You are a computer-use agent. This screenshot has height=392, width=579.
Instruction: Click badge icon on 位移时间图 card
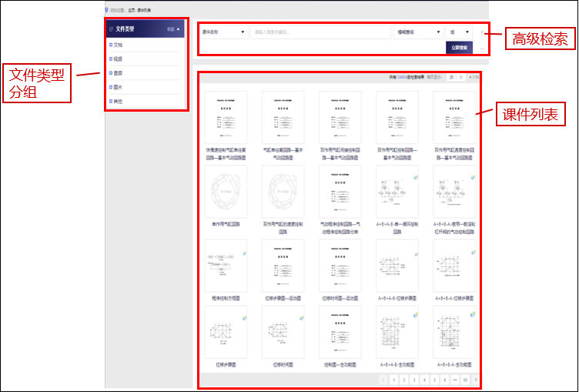click(302, 318)
